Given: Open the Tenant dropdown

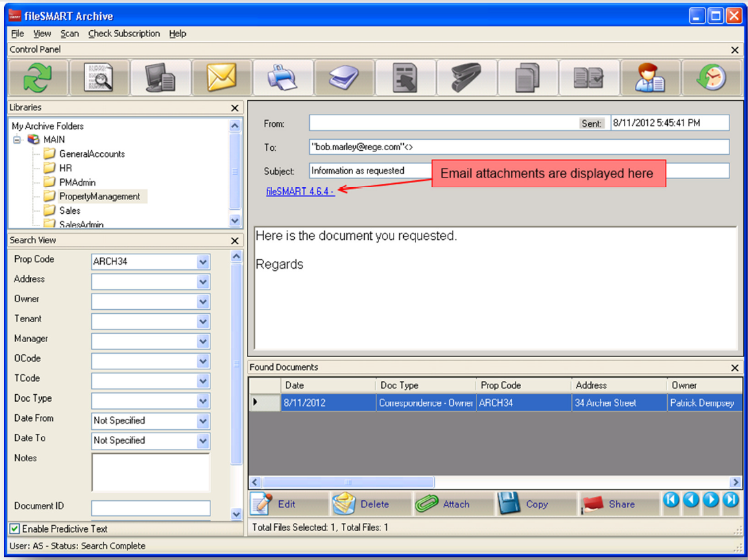Looking at the screenshot, I should 203,321.
